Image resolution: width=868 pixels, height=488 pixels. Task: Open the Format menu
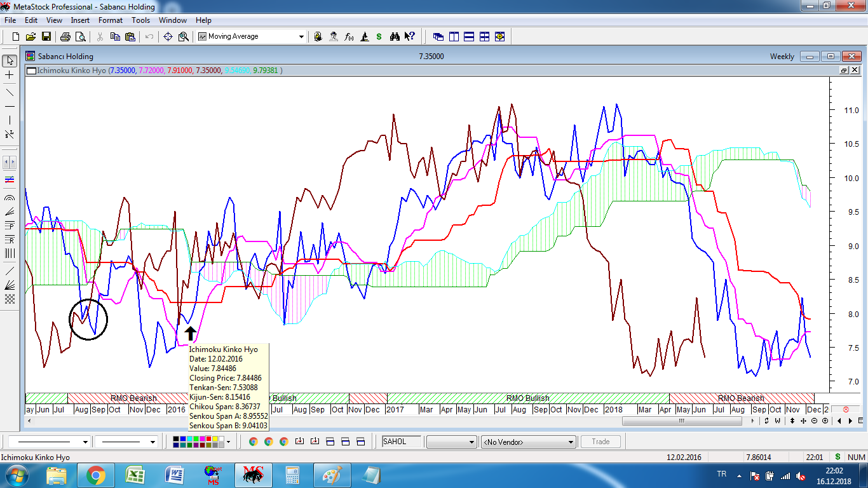111,20
